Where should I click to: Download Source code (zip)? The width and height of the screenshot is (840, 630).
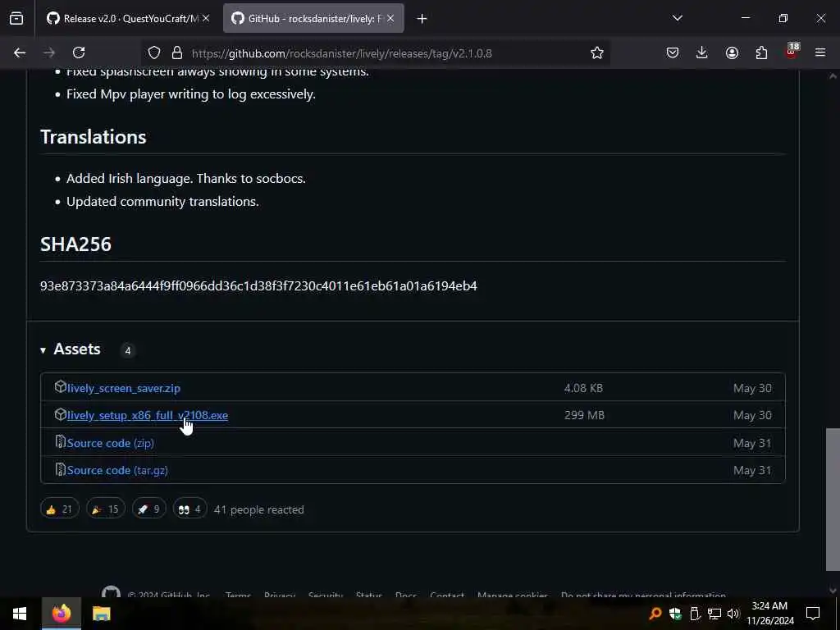111,443
